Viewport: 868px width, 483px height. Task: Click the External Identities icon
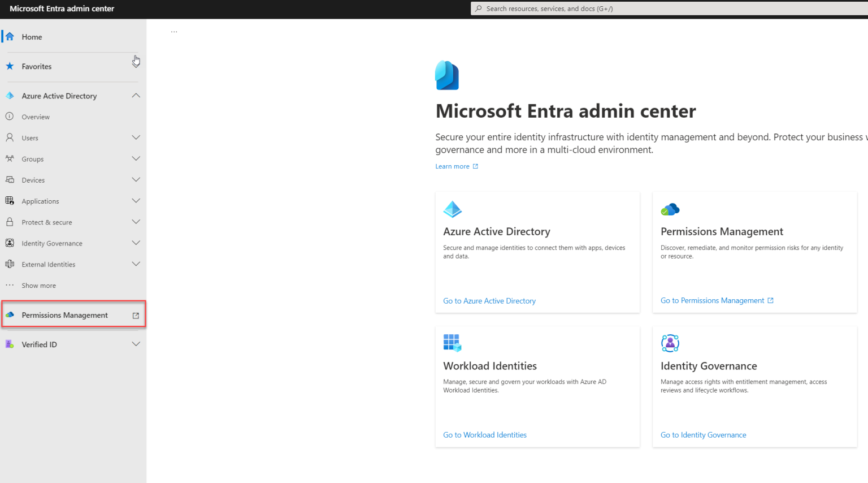point(10,264)
